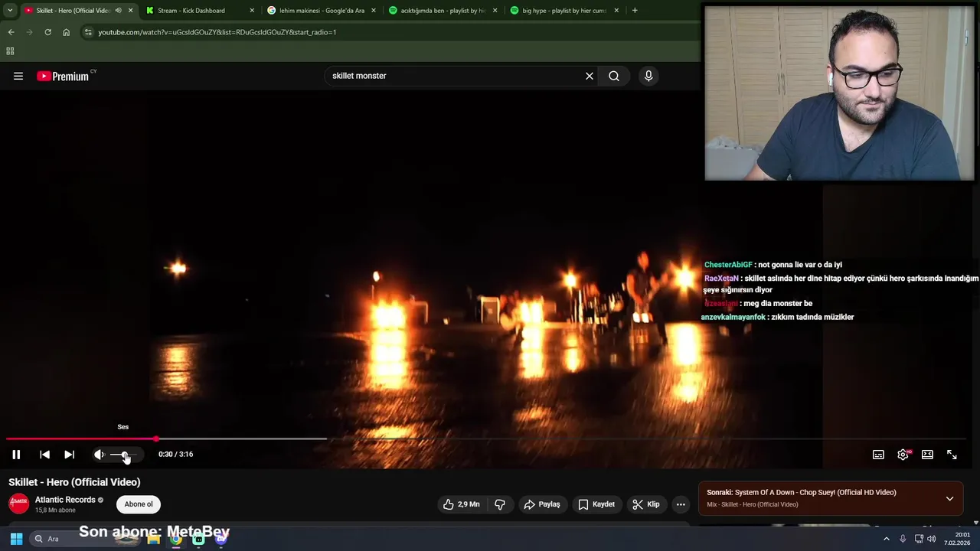This screenshot has height=551, width=980.
Task: Save video with Kaydet button
Action: pos(596,504)
